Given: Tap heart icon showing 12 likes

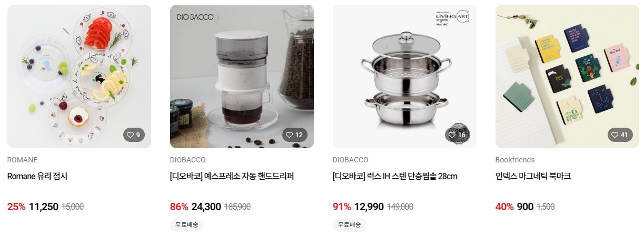Looking at the screenshot, I should 294,135.
